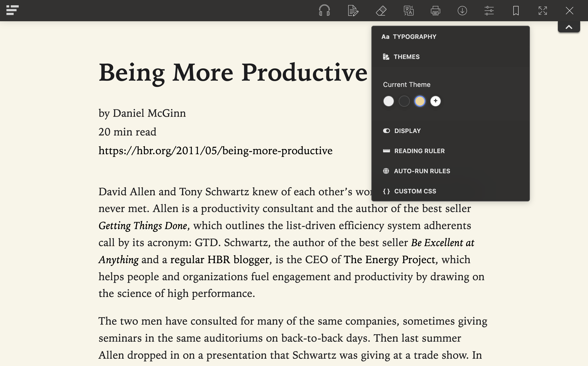Open the edit article notes icon
The image size is (588, 366).
[353, 11]
